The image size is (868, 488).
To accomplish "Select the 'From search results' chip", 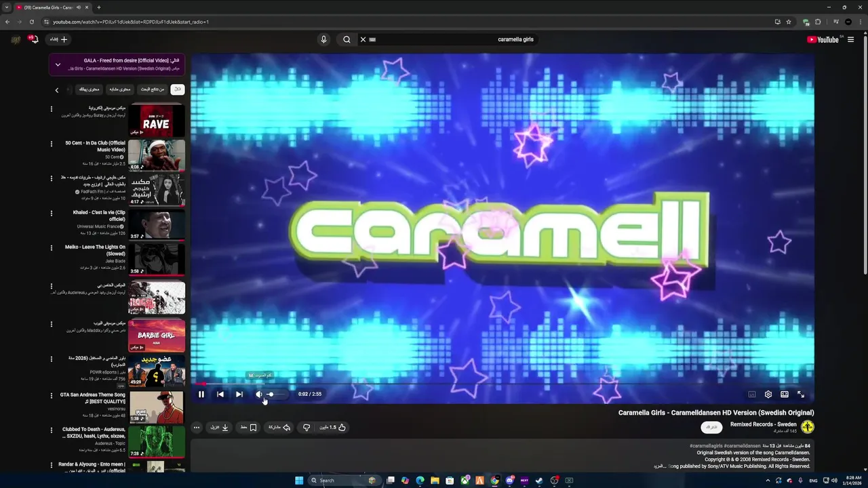I will pyautogui.click(x=153, y=89).
